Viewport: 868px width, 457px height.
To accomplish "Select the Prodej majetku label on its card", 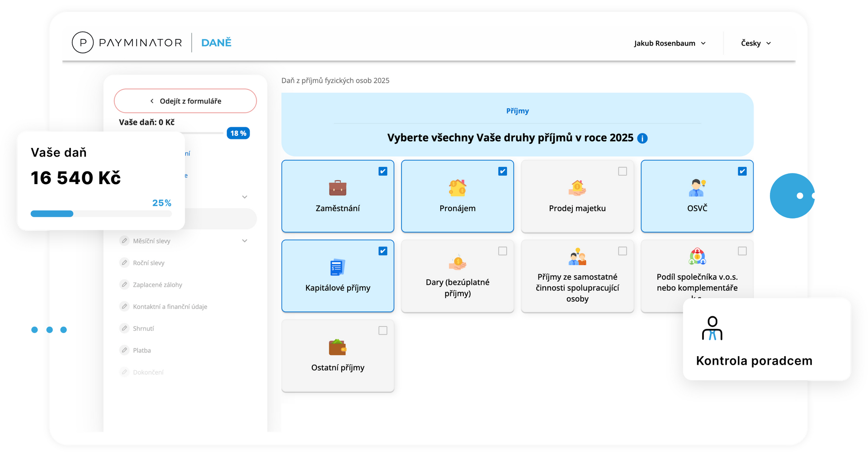I will click(577, 208).
